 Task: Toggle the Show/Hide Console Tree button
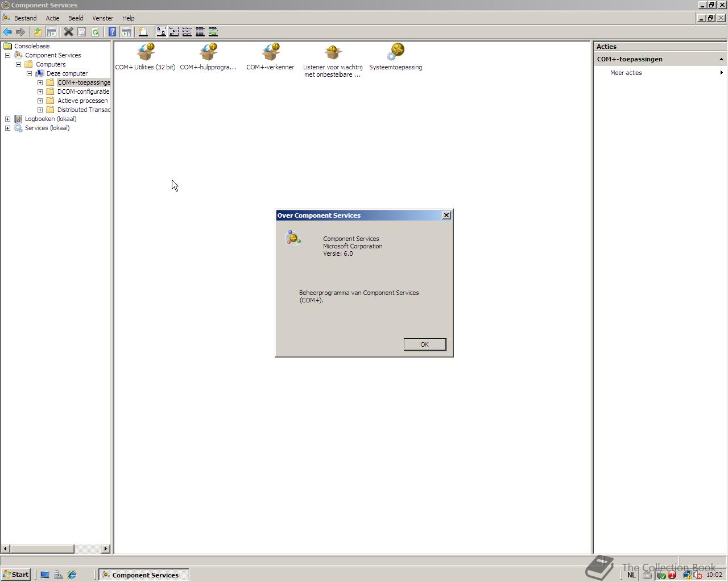(51, 32)
